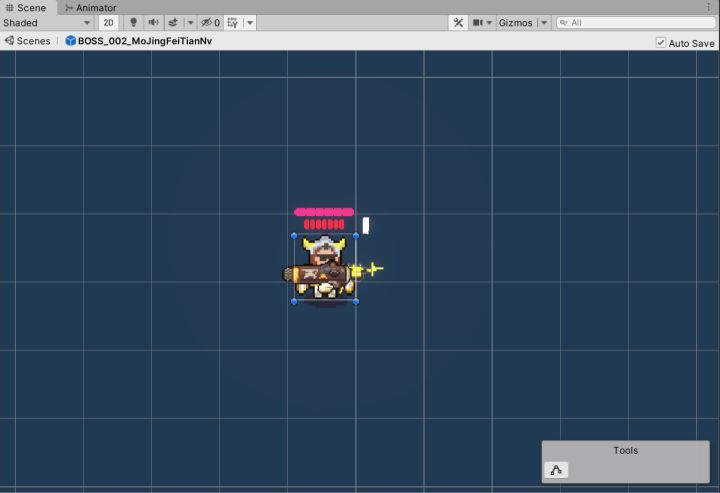Screen dimensions: 720x493
Task: Switch to the Scene tab
Action: [x=27, y=7]
